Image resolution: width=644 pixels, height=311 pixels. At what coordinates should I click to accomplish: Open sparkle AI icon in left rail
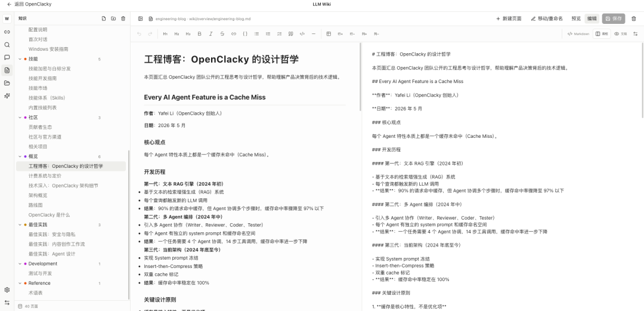click(7, 96)
